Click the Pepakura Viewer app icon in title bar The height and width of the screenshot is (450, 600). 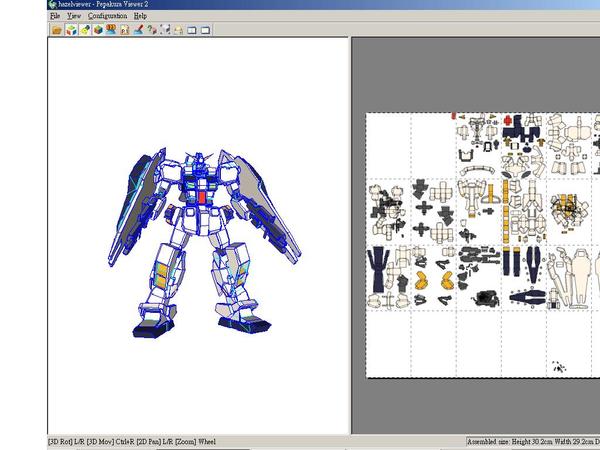point(53,5)
